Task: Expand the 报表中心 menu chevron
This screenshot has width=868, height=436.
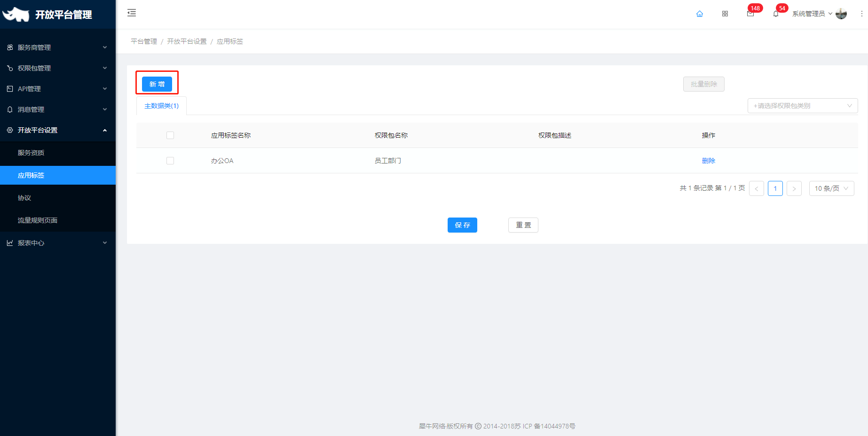Action: point(105,243)
